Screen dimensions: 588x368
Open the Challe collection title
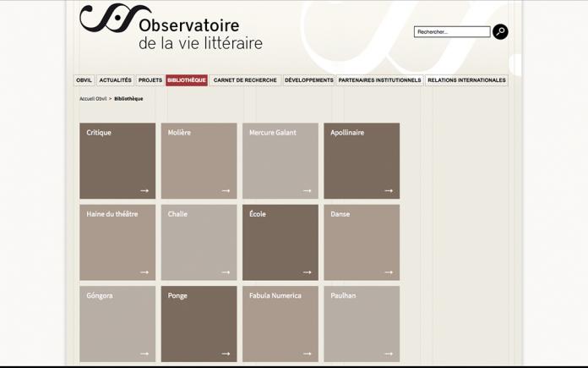[177, 214]
